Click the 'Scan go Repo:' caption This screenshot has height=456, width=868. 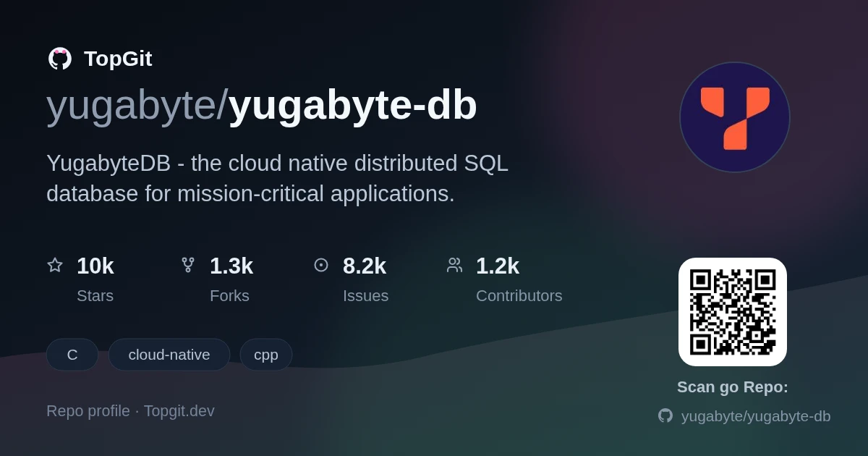point(733,387)
